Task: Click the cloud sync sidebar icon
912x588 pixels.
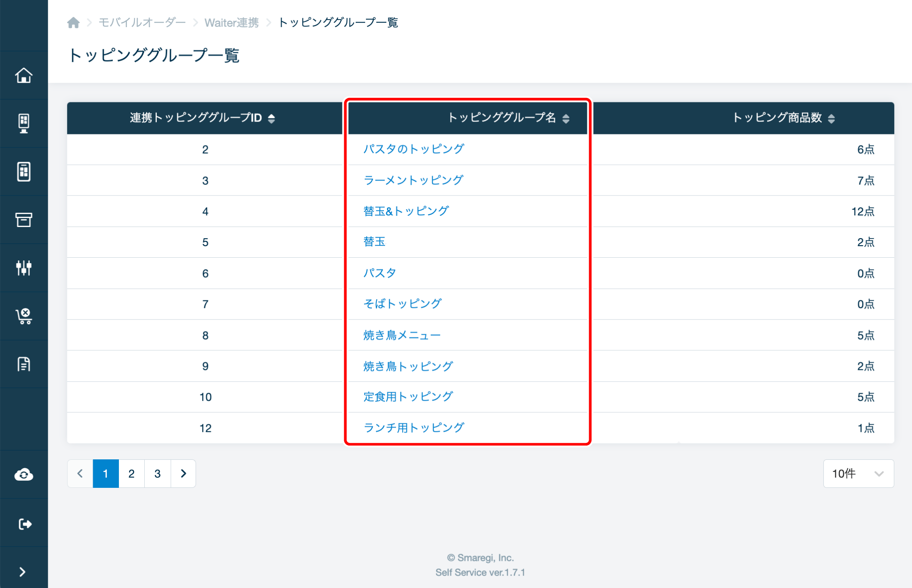Action: [x=24, y=474]
